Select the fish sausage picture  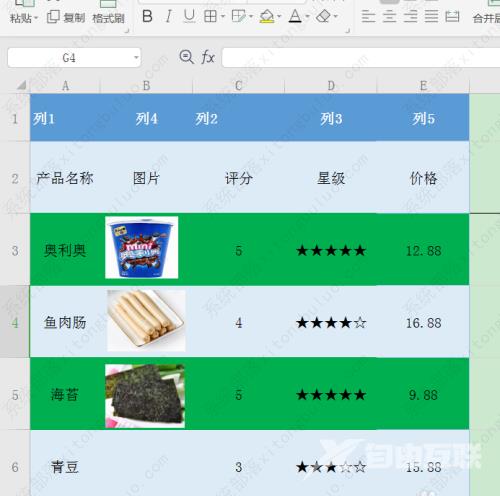tap(146, 320)
